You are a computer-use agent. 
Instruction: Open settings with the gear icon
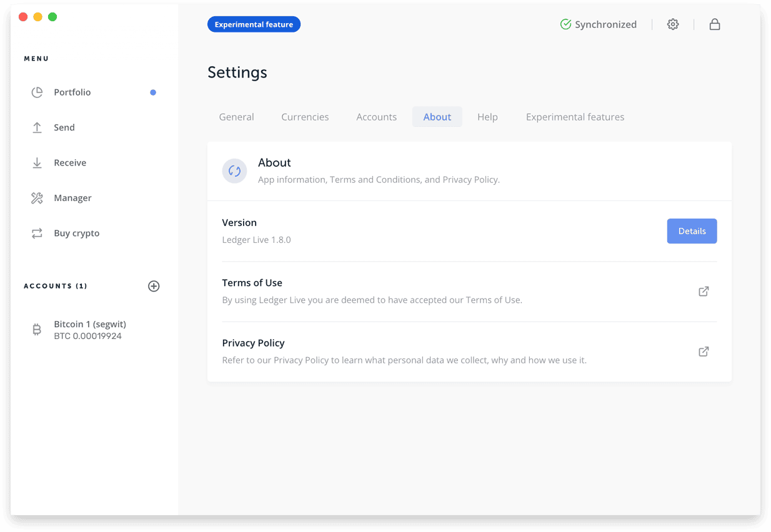pyautogui.click(x=673, y=24)
